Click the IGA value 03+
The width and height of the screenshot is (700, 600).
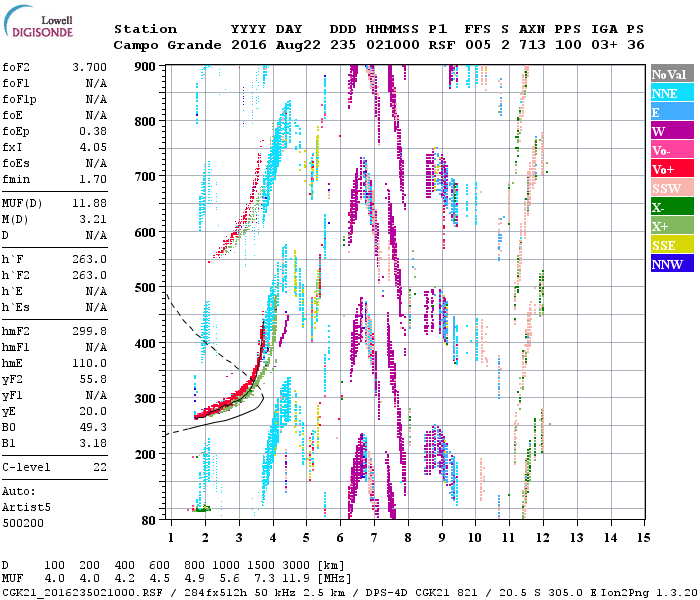tap(604, 45)
